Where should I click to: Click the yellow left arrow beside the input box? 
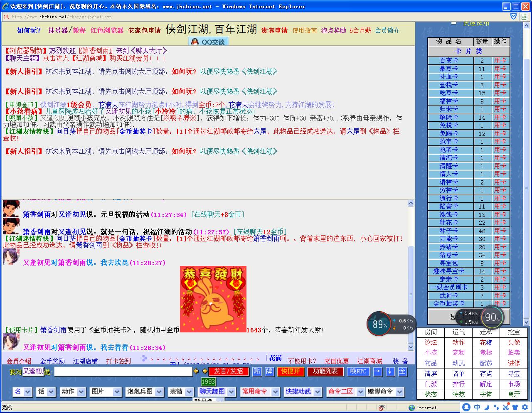coord(196,371)
